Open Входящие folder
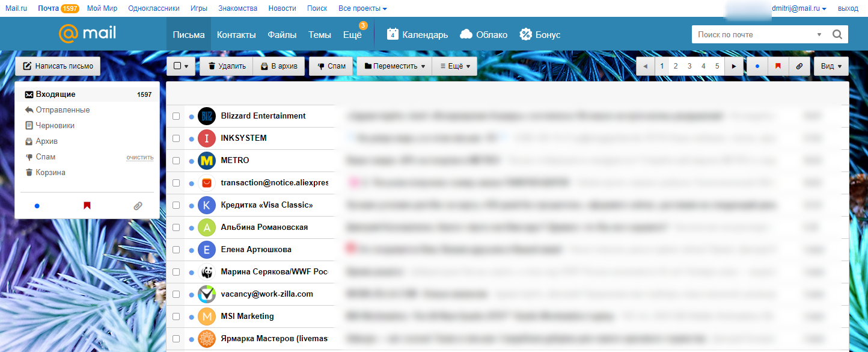The height and width of the screenshot is (352, 868). click(x=87, y=94)
